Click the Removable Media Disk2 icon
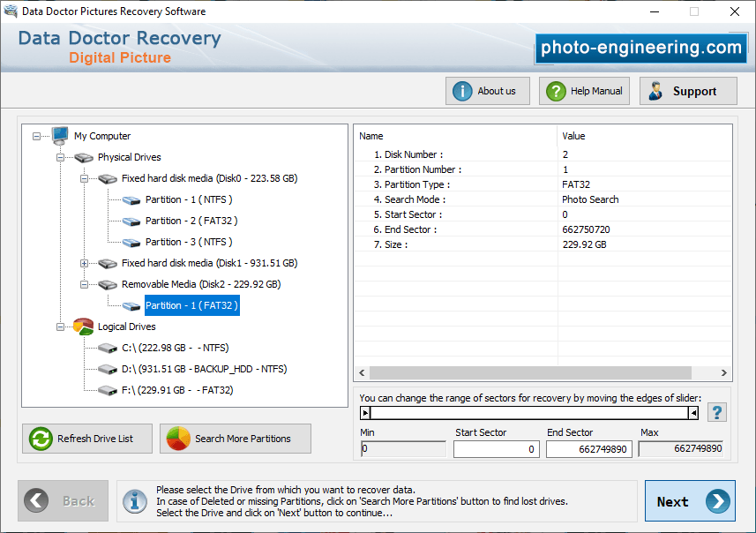This screenshot has height=533, width=756. point(108,284)
